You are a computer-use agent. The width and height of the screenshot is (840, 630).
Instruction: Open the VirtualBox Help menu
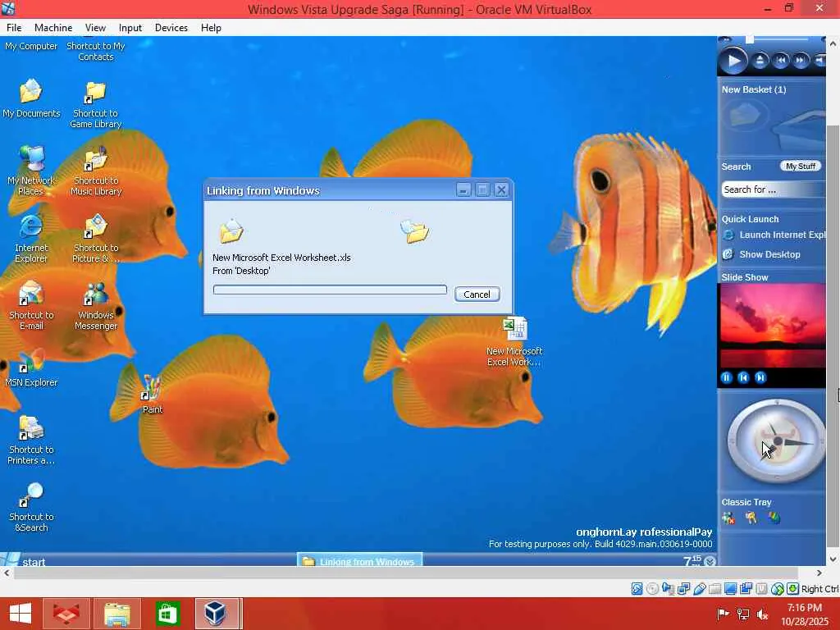(211, 28)
